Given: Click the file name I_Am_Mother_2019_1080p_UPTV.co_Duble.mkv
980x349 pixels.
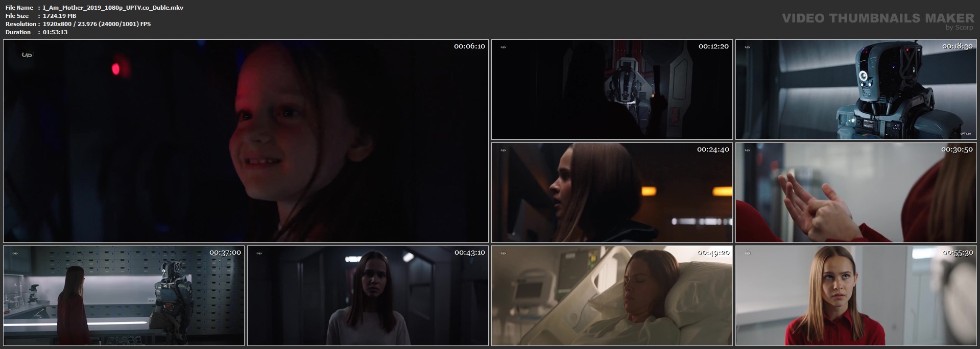Looking at the screenshot, I should (x=113, y=8).
